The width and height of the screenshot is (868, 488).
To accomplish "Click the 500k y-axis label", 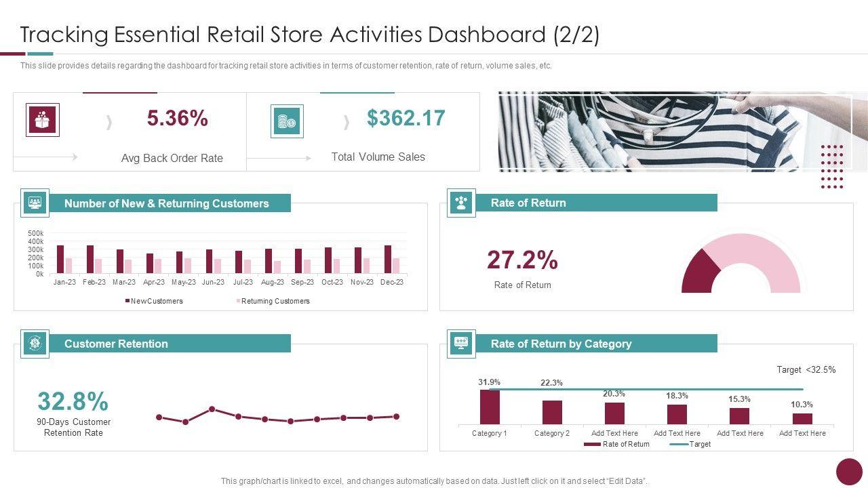I will (36, 233).
